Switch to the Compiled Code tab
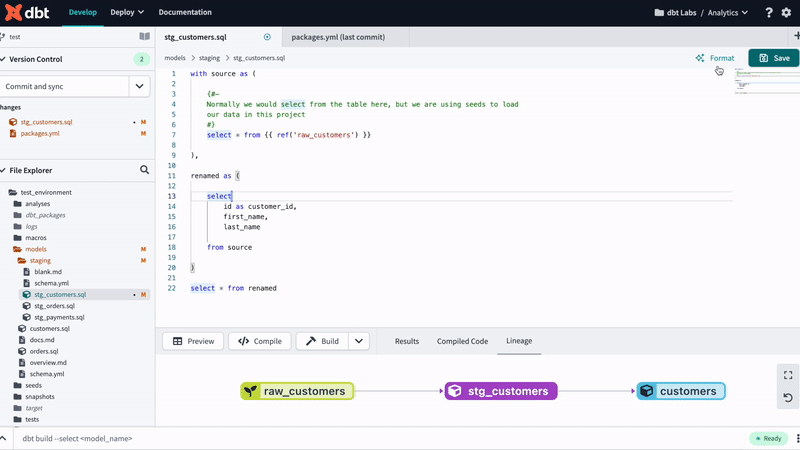 pos(462,341)
